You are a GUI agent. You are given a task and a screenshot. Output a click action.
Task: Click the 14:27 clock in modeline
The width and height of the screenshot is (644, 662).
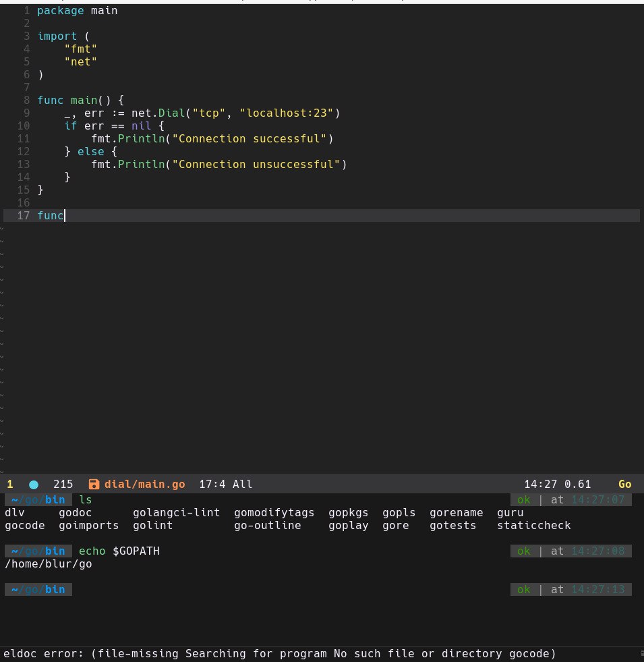click(x=541, y=485)
